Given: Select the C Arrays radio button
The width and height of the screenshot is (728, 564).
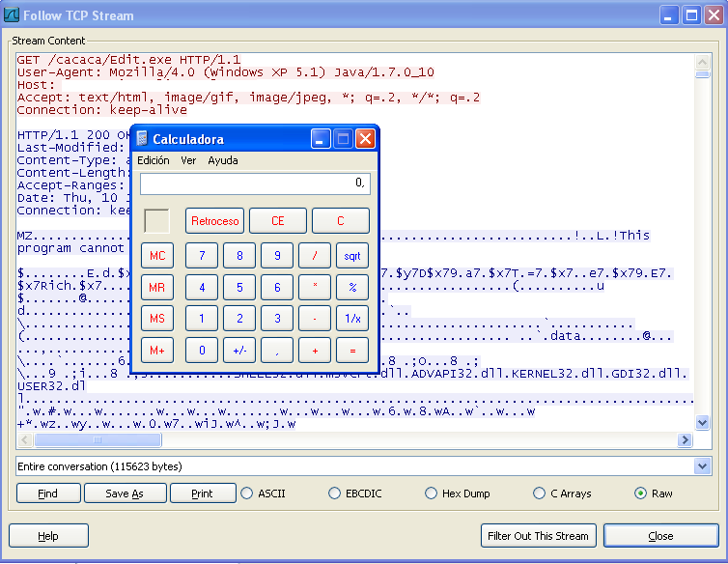Looking at the screenshot, I should click(539, 493).
